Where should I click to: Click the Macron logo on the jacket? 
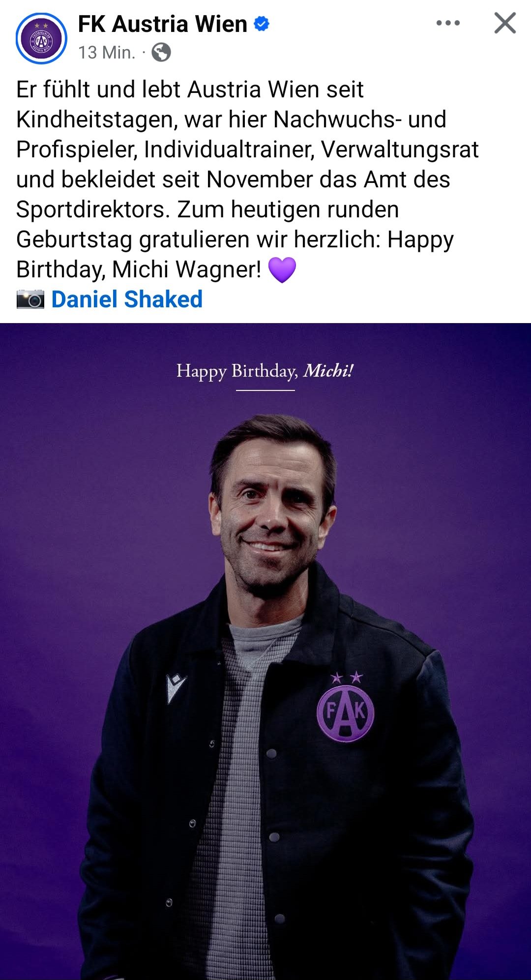coord(176,688)
